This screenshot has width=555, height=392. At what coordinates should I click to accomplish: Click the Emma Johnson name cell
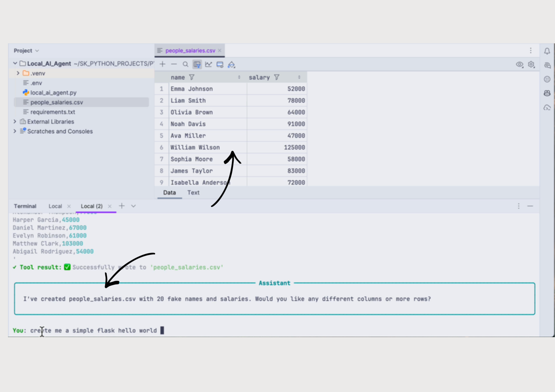coord(208,89)
